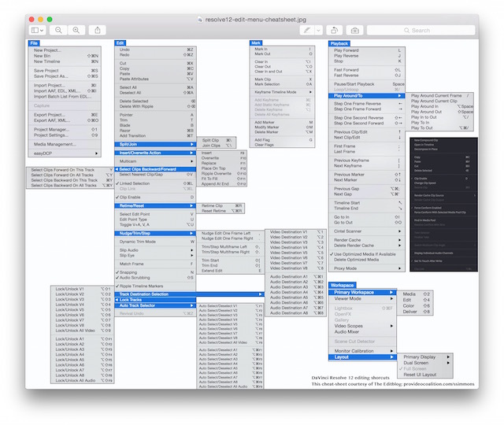This screenshot has height=425, width=504.
Task: Expand the pen tool dropdown arrow
Action: tap(318, 30)
